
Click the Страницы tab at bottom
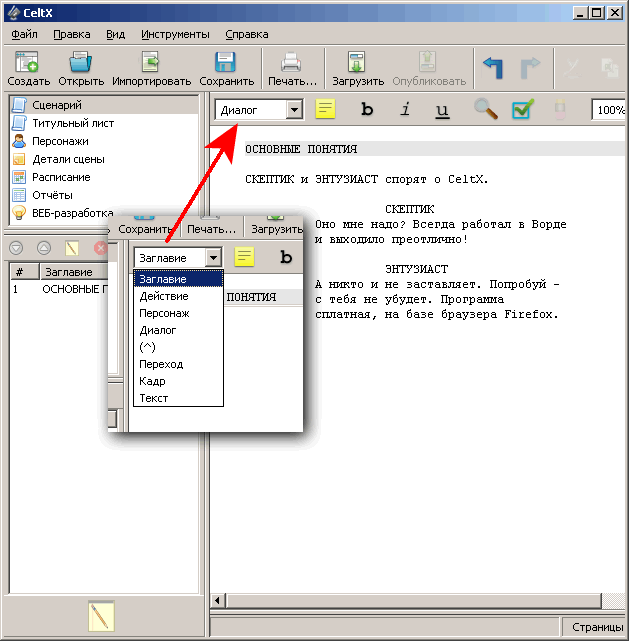[x=597, y=627]
